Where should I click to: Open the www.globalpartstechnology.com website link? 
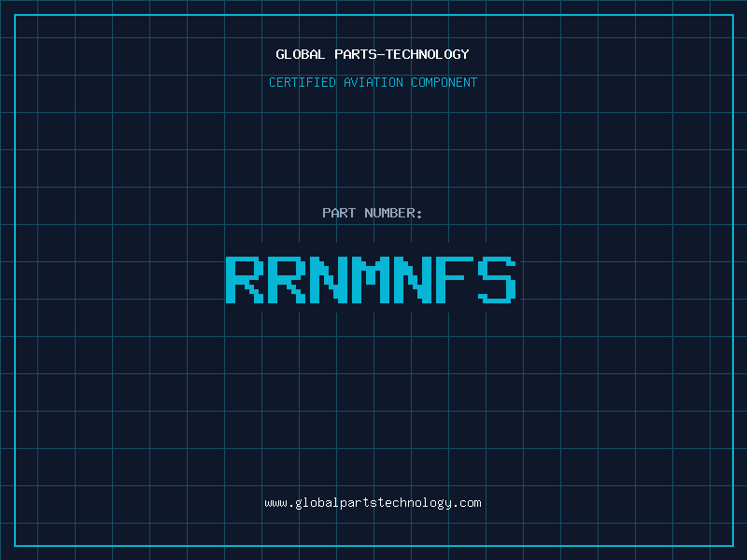click(373, 502)
